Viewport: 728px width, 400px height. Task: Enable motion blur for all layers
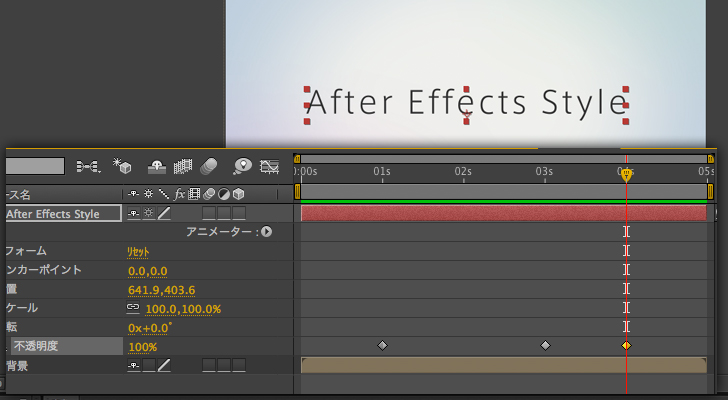(x=208, y=166)
